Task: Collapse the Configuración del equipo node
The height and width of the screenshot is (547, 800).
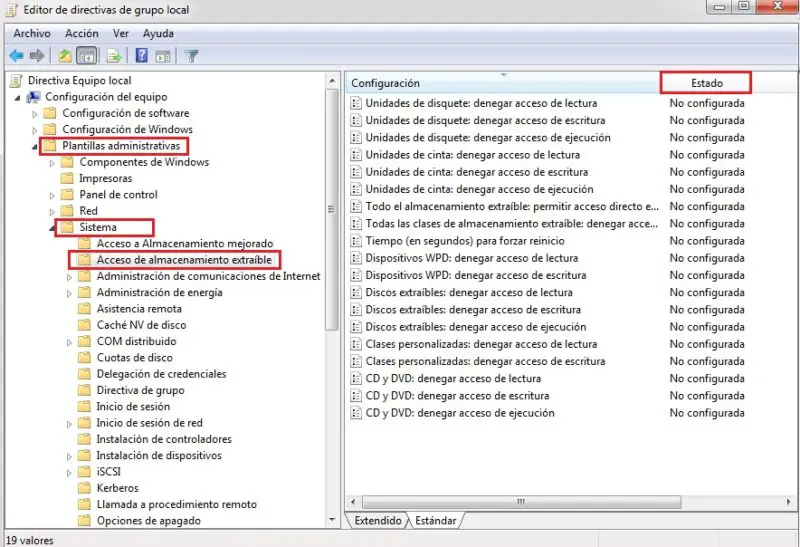Action: tap(18, 97)
